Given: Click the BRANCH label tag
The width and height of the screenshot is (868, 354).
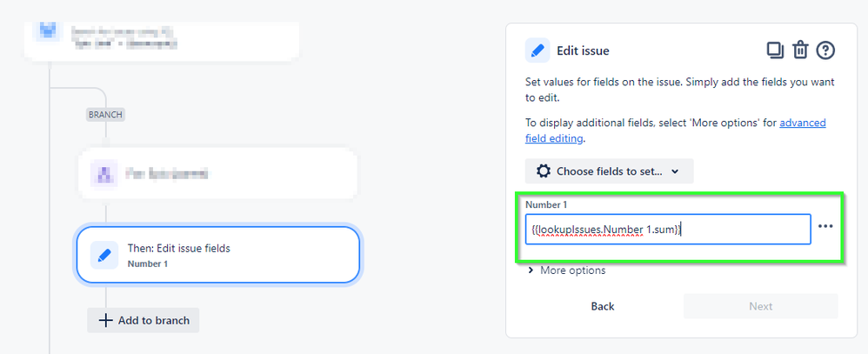Looking at the screenshot, I should (105, 114).
